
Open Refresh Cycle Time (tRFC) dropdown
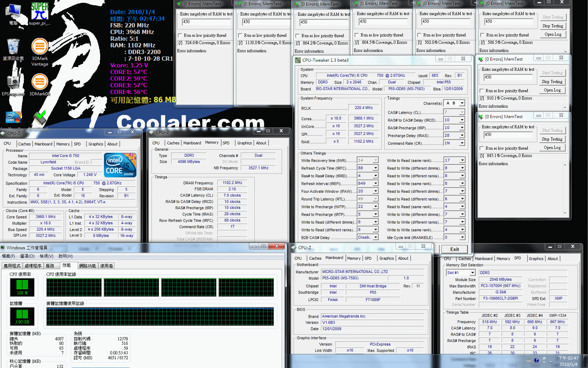click(376, 168)
